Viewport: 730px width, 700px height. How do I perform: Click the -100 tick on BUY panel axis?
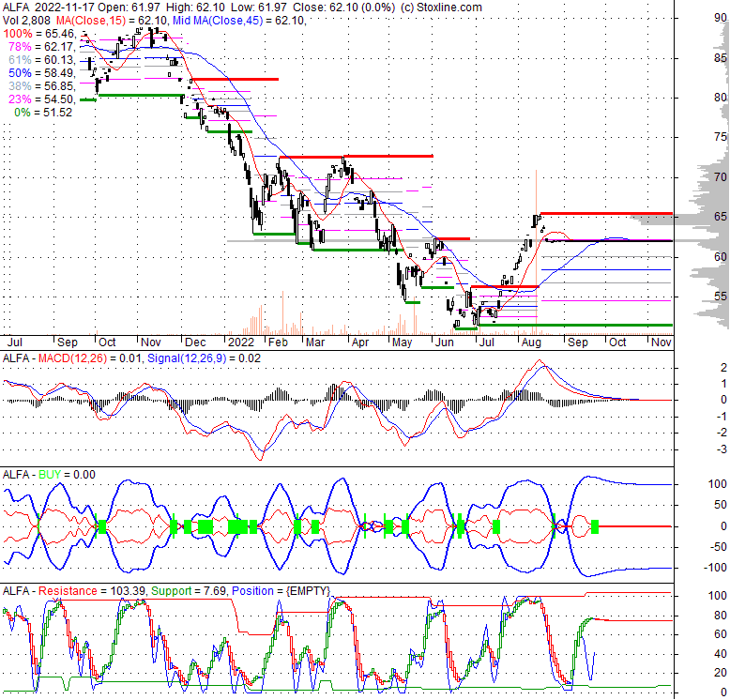[x=718, y=568]
